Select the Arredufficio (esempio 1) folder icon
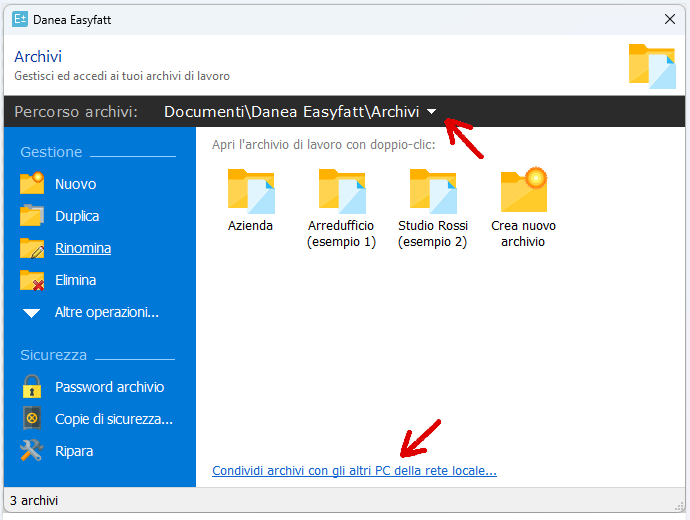690x520 pixels. 342,191
